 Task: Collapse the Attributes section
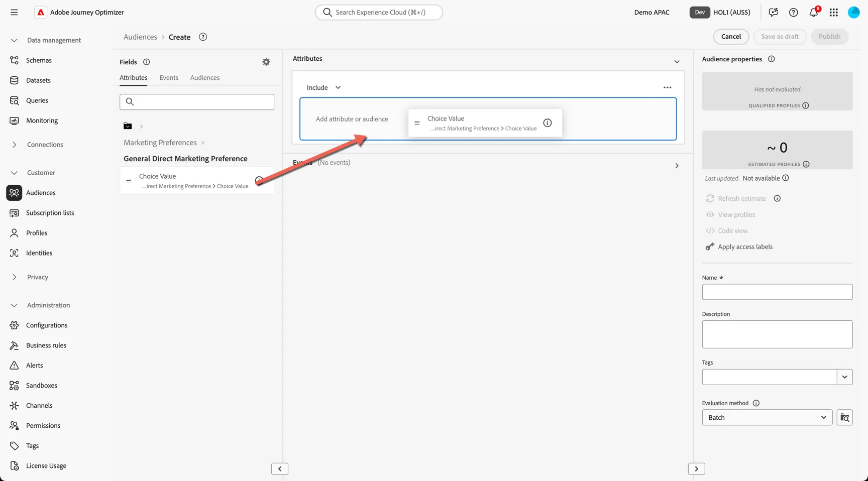pyautogui.click(x=677, y=62)
